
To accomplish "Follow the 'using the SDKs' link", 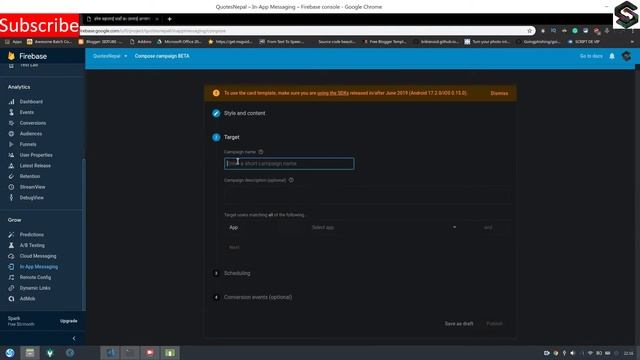I will pos(333,93).
